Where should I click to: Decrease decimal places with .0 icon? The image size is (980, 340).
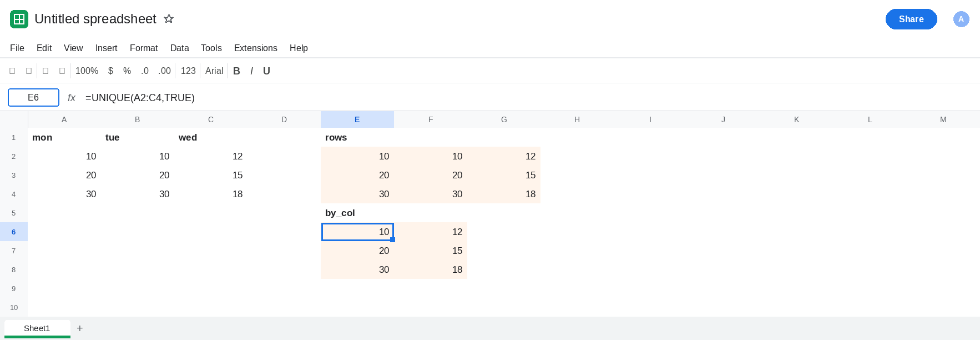[x=145, y=71]
